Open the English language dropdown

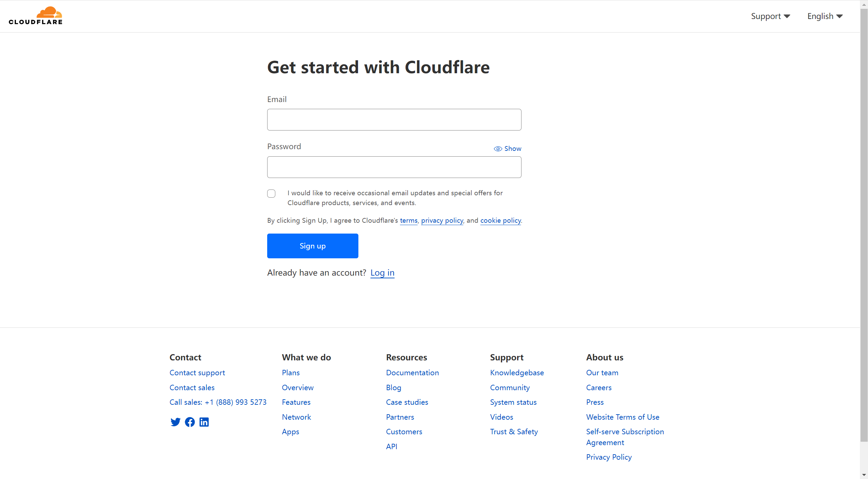pos(825,16)
